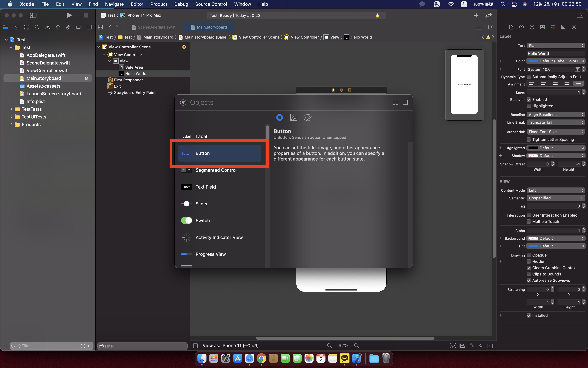This screenshot has height=368, width=588.
Task: Click the Align constraints icon
Action: (462, 346)
